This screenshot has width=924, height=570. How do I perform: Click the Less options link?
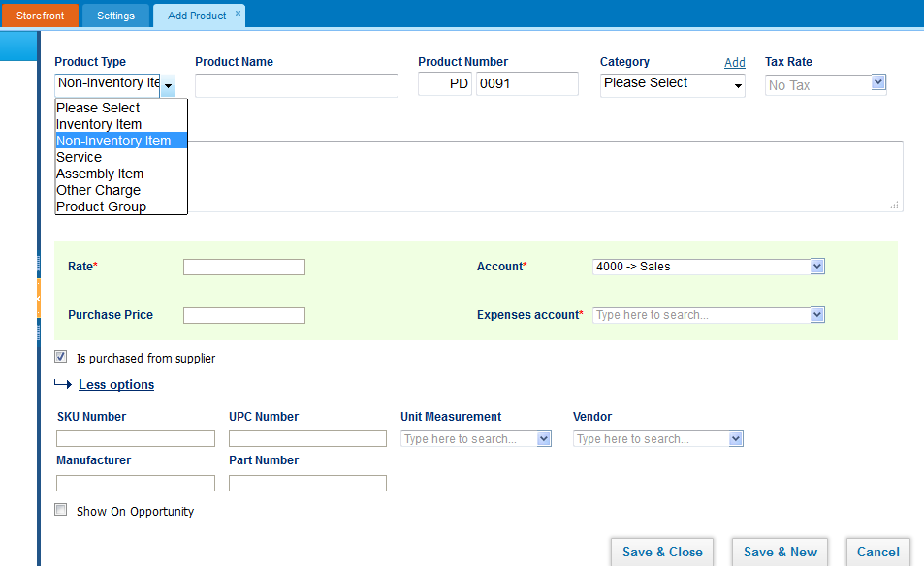coord(116,384)
